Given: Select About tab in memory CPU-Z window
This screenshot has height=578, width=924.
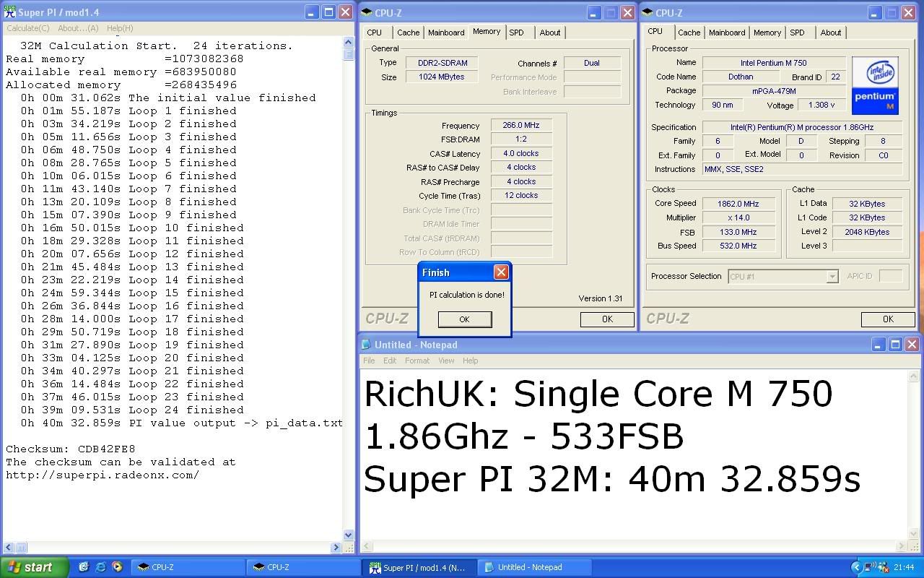Looking at the screenshot, I should pyautogui.click(x=550, y=33).
